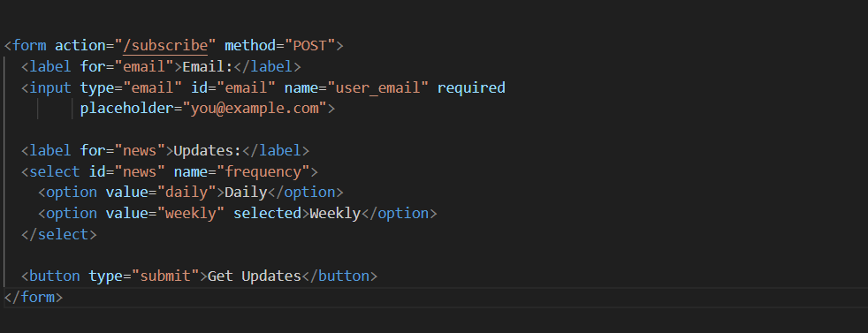
Task: Click the Get Updates button text
Action: (x=254, y=276)
